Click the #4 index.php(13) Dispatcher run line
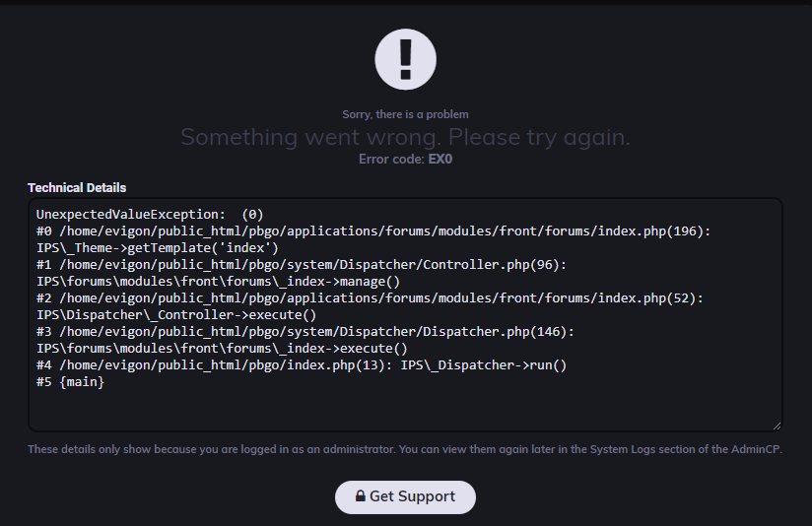 (x=302, y=365)
